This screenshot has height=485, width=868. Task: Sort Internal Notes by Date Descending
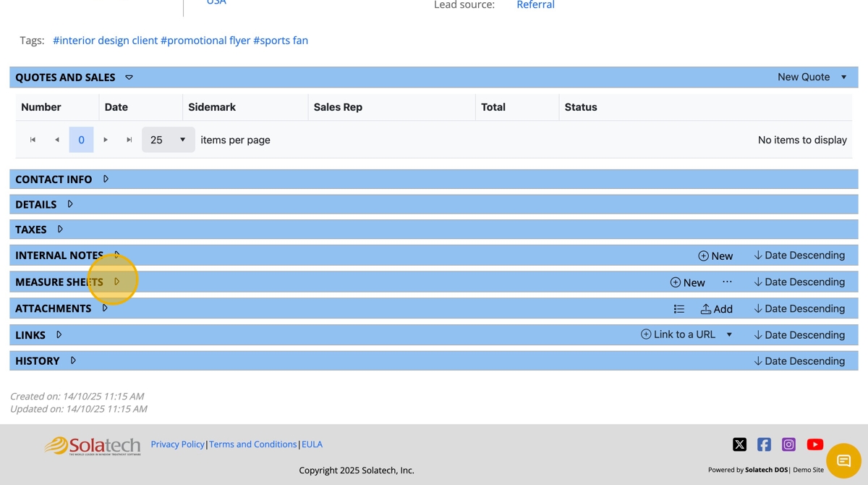[799, 256]
